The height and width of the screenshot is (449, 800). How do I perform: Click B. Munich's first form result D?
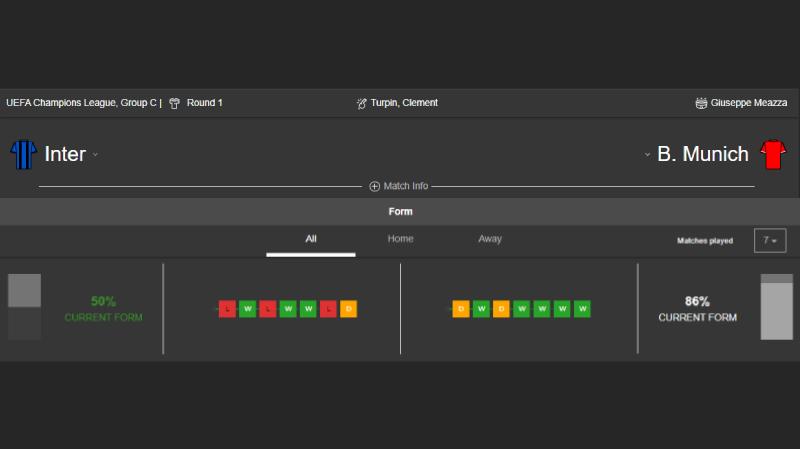[x=461, y=309]
